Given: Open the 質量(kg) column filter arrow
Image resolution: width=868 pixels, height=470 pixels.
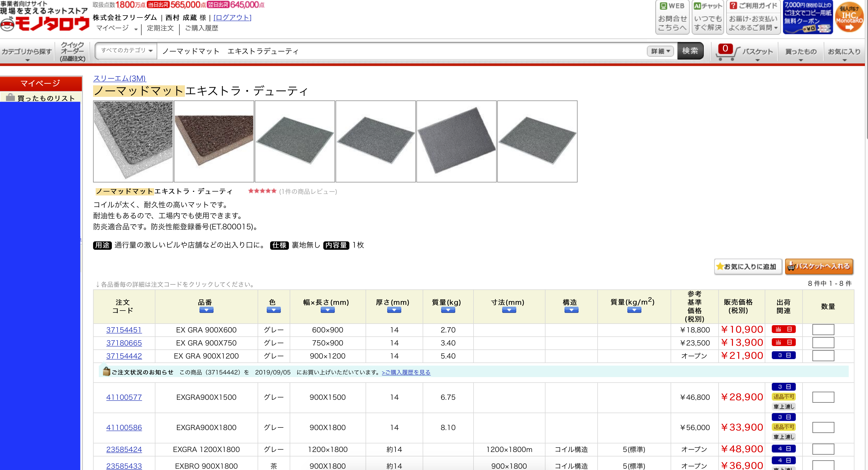Looking at the screenshot, I should pyautogui.click(x=448, y=310).
